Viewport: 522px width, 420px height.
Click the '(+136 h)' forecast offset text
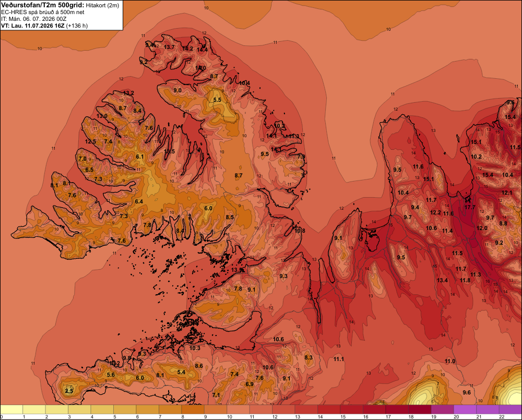tap(77, 26)
